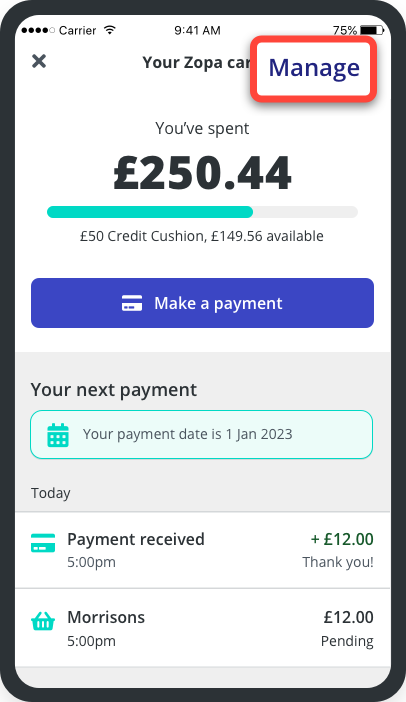Open the payment date 1 Jan 2023 banner

[201, 435]
